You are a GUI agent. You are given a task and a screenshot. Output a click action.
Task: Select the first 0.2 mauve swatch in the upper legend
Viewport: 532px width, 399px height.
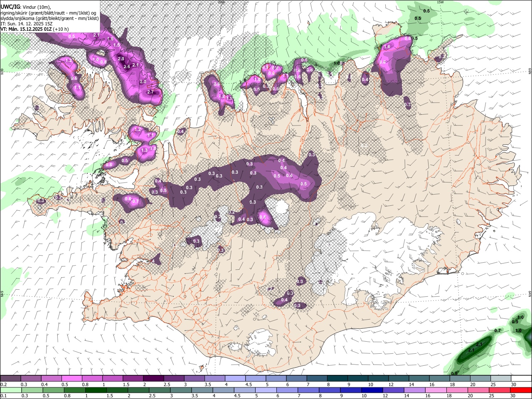[10, 378]
